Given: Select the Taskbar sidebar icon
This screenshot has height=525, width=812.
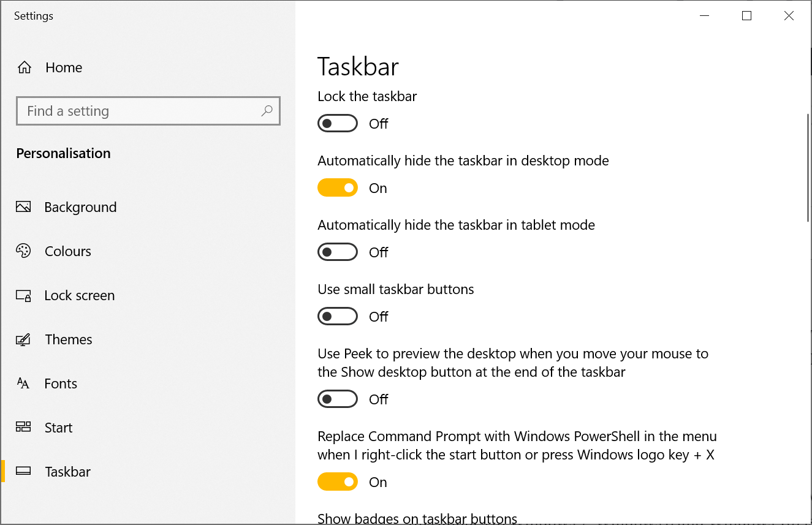Looking at the screenshot, I should (x=24, y=472).
